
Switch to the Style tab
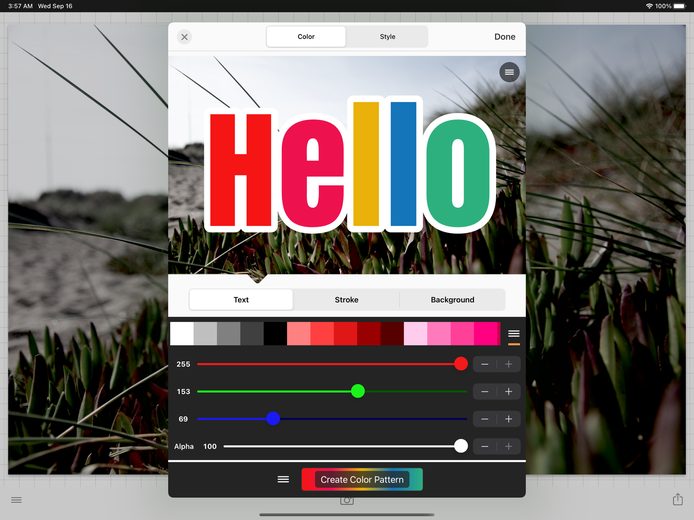pos(387,37)
